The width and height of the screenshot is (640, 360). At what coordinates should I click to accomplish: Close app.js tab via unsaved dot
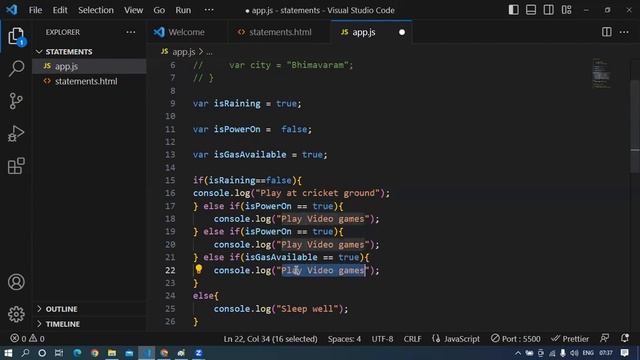[x=402, y=32]
